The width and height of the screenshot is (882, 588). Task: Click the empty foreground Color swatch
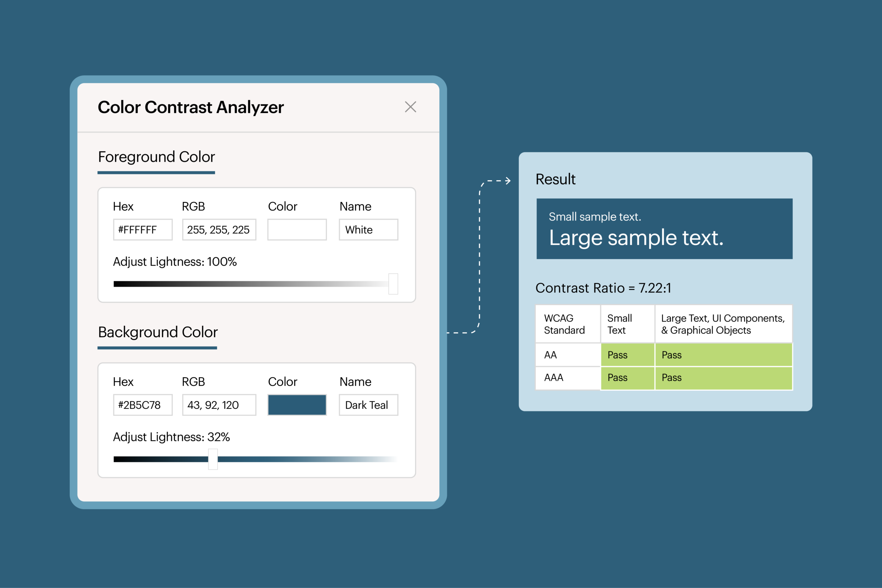pyautogui.click(x=297, y=229)
